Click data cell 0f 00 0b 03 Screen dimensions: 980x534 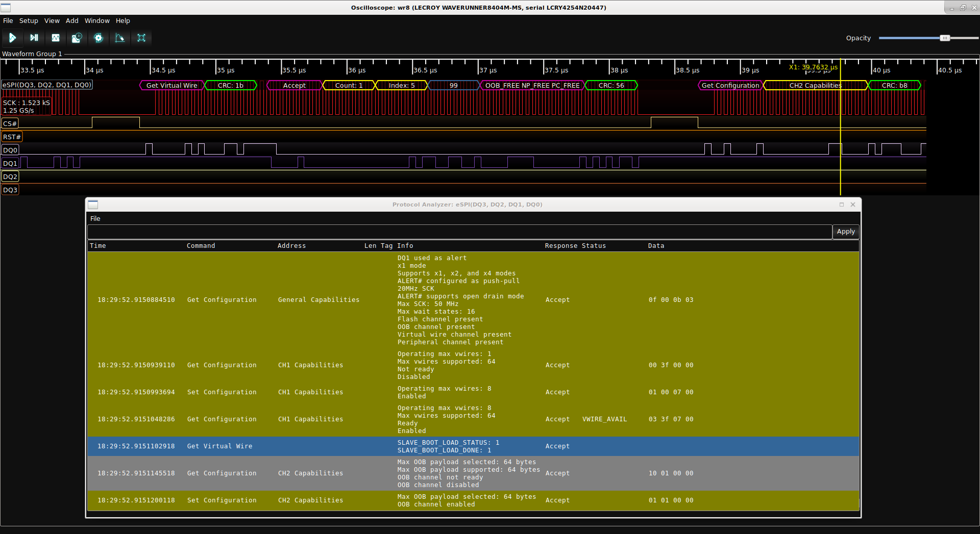click(x=671, y=300)
